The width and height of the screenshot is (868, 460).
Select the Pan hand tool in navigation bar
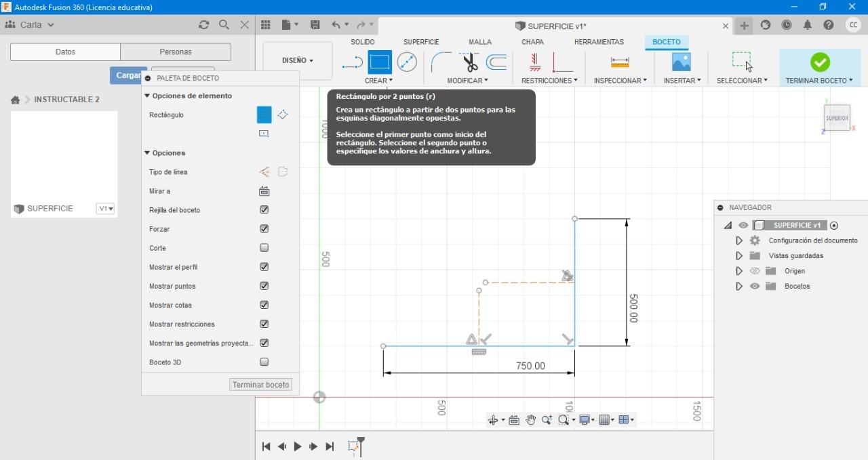coord(530,420)
